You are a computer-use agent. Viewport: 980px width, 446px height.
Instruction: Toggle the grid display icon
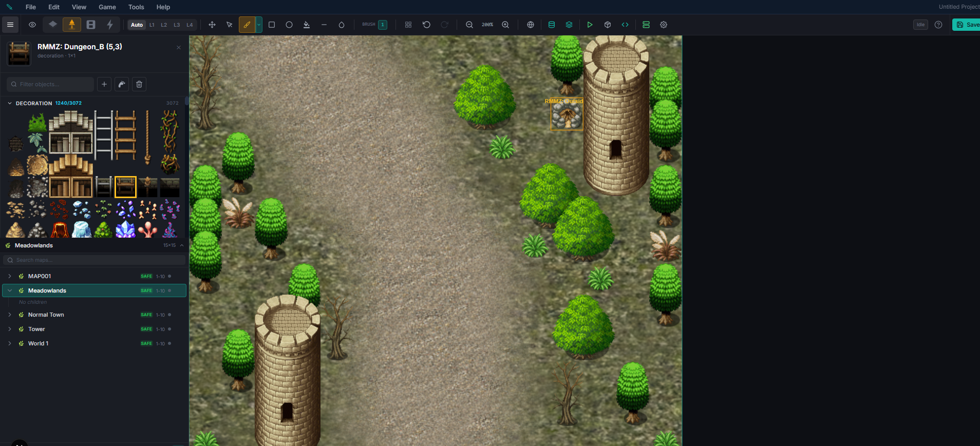pos(408,25)
